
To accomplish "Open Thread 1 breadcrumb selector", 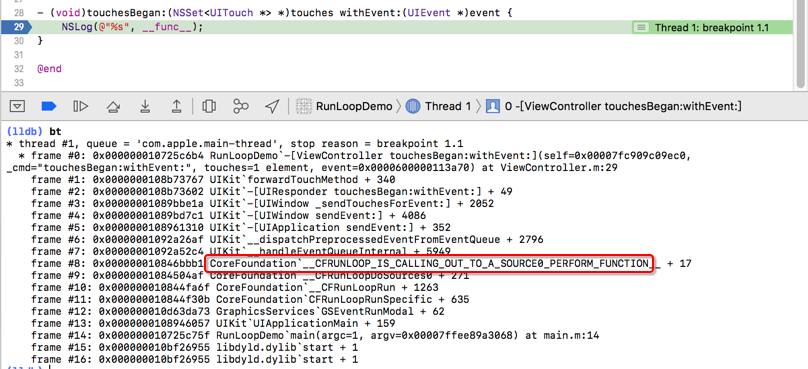I will 439,107.
